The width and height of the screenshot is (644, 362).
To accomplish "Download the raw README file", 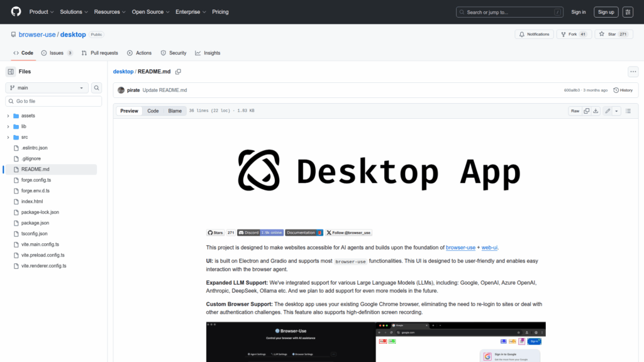I will 596,111.
